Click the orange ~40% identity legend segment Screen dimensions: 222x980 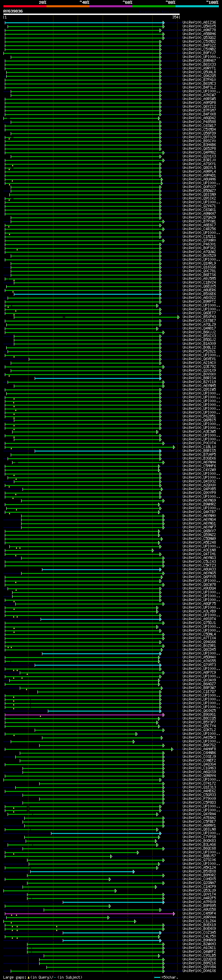[x=68, y=6]
